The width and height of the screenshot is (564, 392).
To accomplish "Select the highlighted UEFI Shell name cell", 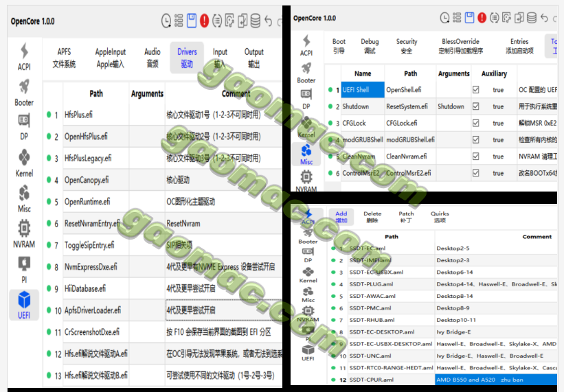I will point(363,90).
